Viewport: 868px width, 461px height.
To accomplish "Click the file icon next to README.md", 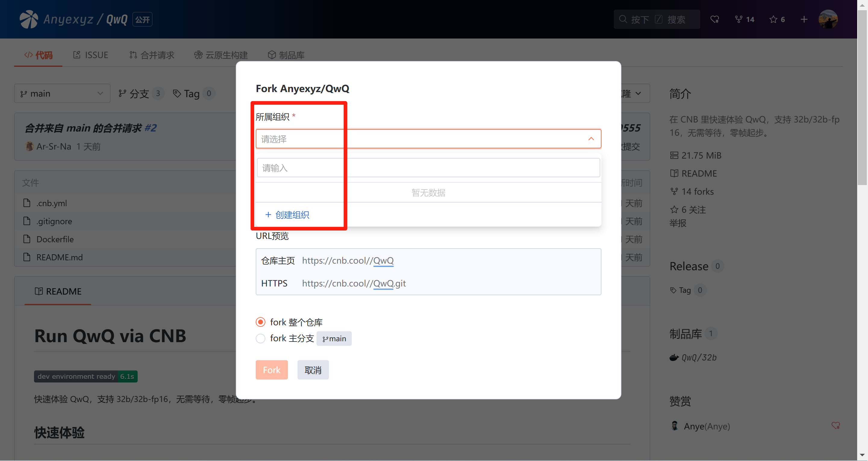I will pyautogui.click(x=27, y=257).
